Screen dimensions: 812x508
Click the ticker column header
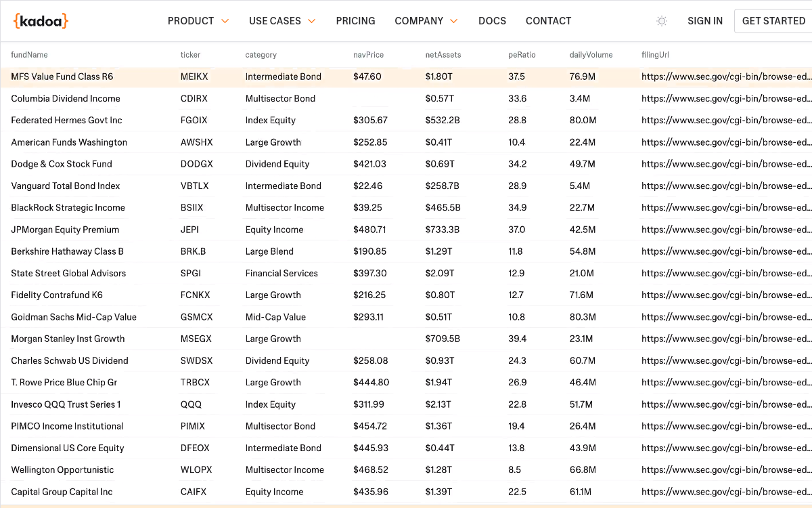point(190,55)
